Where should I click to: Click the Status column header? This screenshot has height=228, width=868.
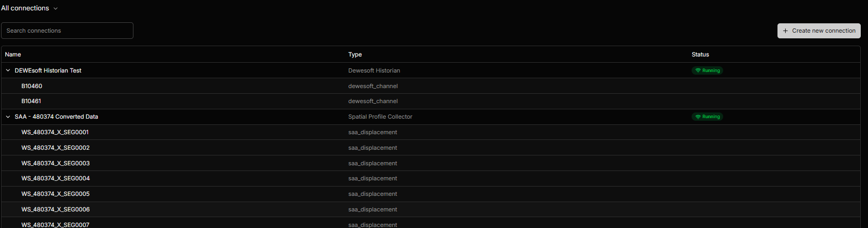click(700, 54)
